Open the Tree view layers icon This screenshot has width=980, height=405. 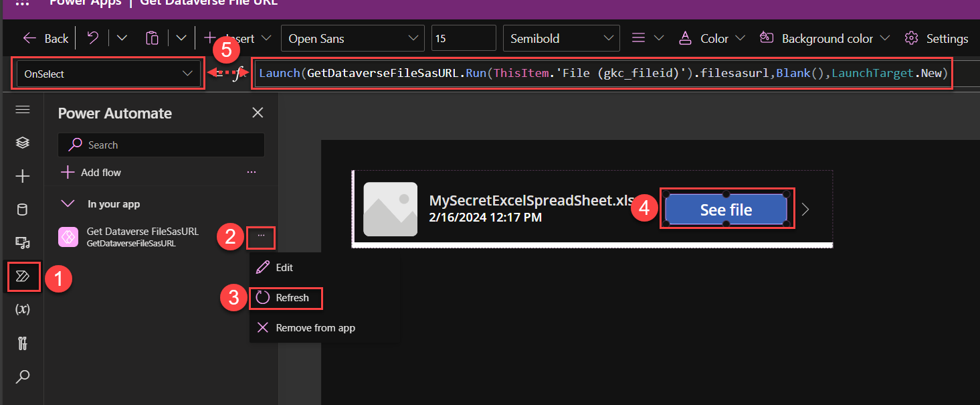point(23,143)
